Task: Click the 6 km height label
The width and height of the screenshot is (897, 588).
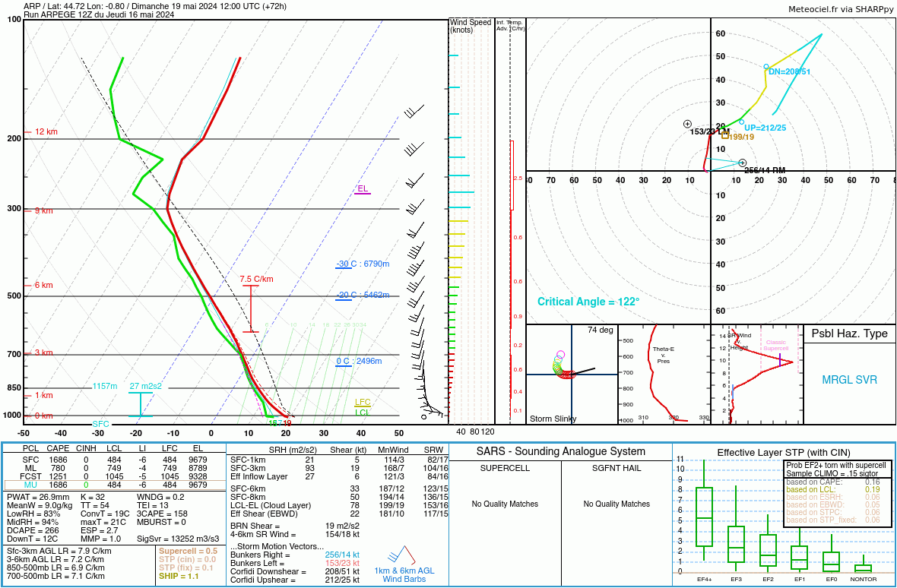Action: [x=43, y=285]
